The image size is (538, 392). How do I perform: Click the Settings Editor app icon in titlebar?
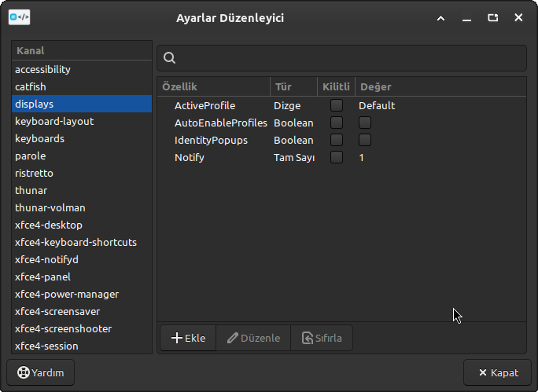[x=20, y=17]
